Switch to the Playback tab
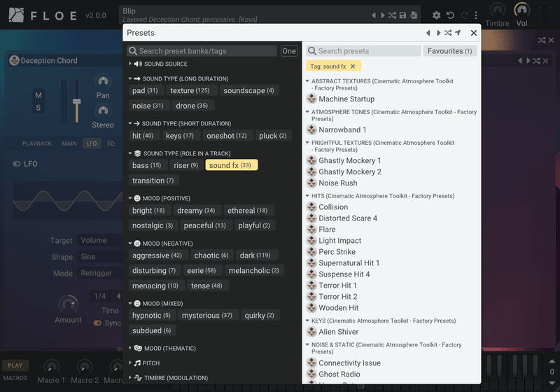Image resolution: width=560 pixels, height=392 pixels. (37, 143)
